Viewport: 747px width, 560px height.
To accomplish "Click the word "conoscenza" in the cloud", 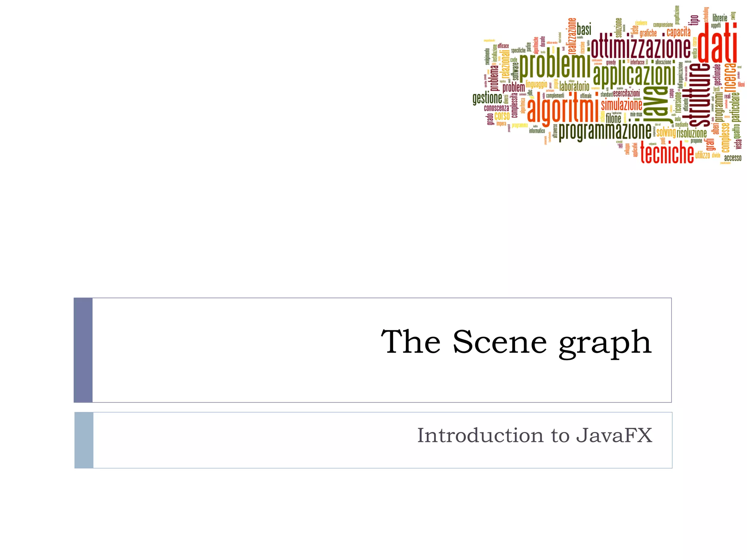I will tap(496, 108).
